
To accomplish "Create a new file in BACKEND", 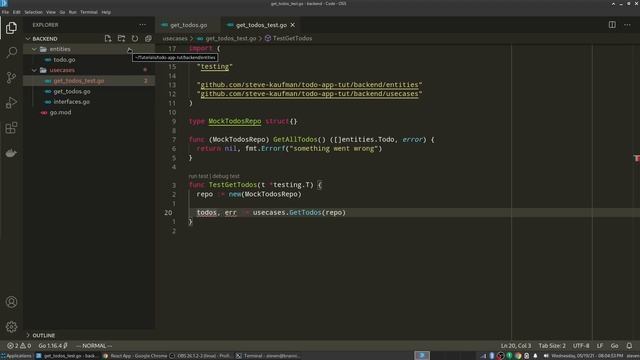I will coord(108,38).
